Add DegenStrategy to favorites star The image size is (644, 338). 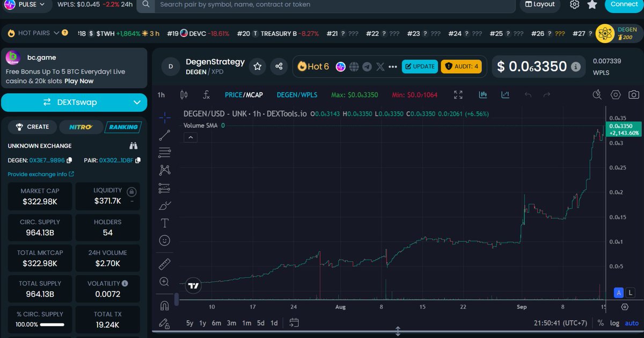(258, 67)
